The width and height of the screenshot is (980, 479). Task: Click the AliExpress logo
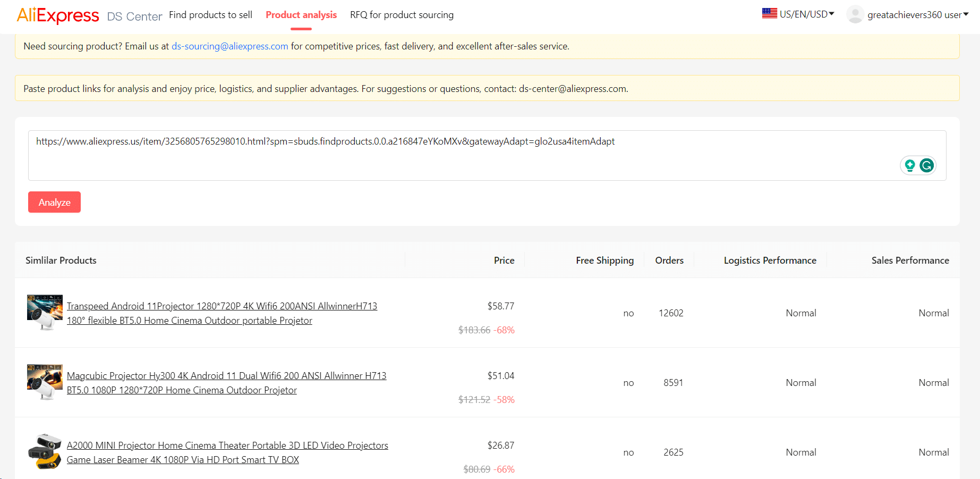(58, 15)
